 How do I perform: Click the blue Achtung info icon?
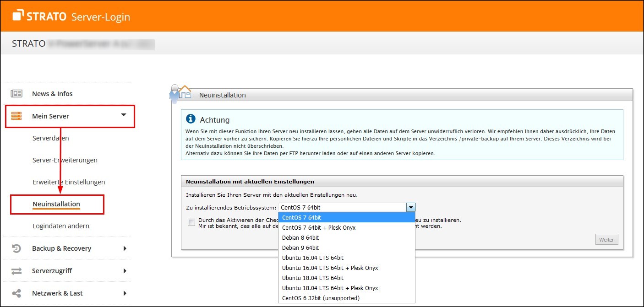(x=191, y=119)
